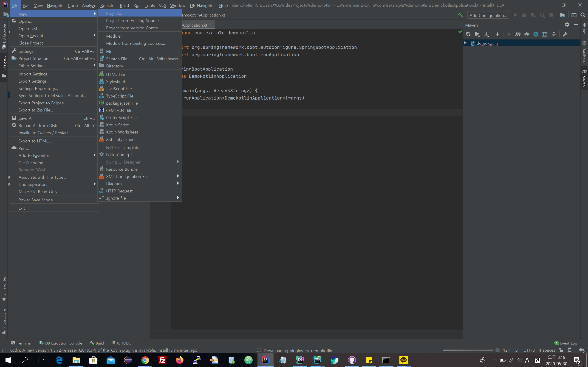Click the Build project hammer icon
Screen dimensions: 588x367
click(461, 15)
